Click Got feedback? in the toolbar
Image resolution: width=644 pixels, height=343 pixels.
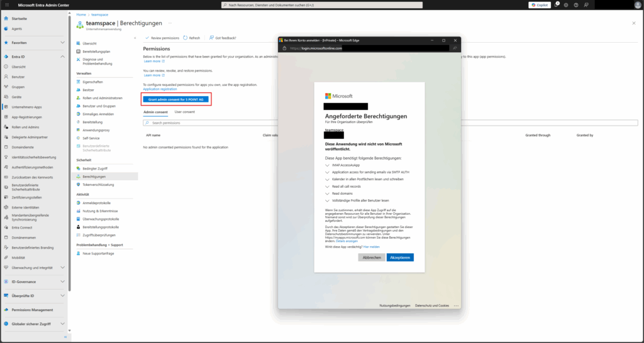pos(223,38)
